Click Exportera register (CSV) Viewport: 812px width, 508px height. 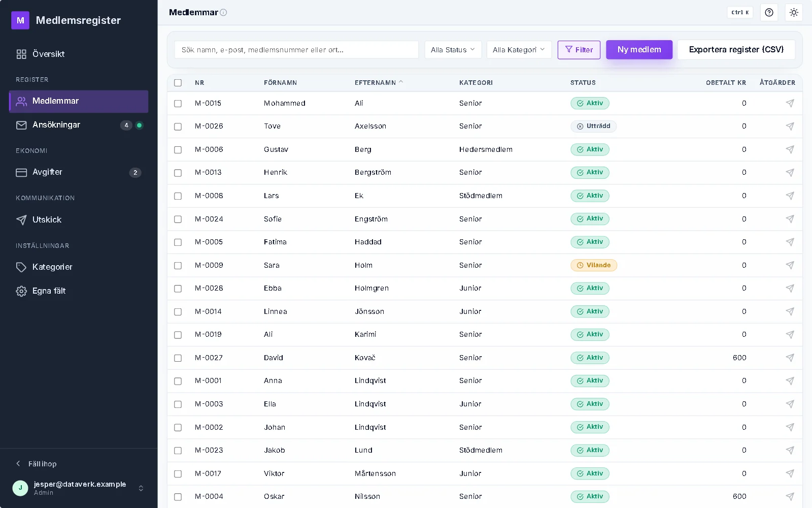point(736,50)
